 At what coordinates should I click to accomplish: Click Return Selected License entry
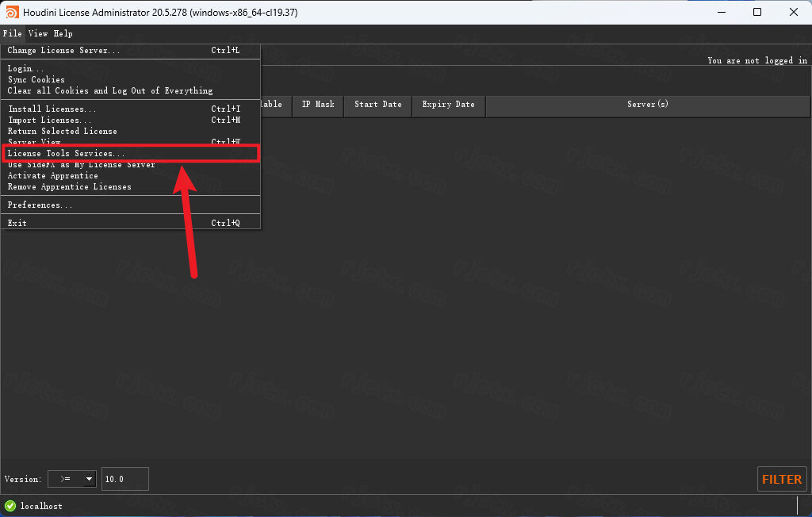[63, 132]
